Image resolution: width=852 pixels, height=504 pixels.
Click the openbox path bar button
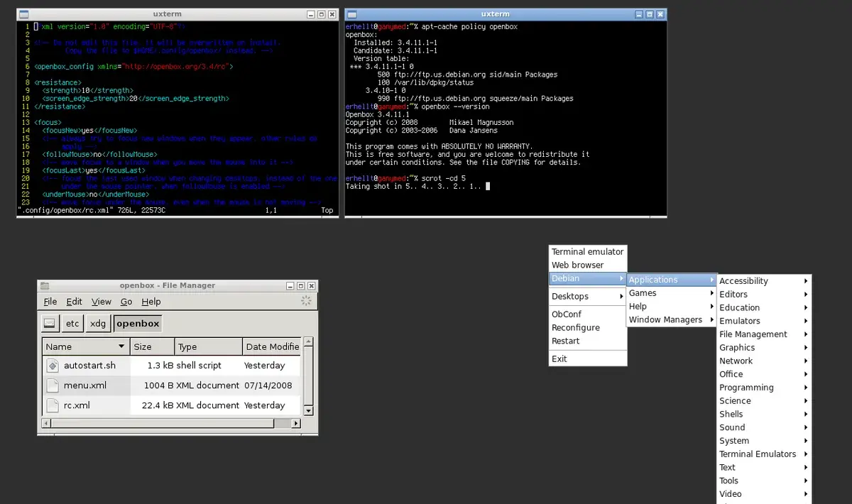click(138, 323)
